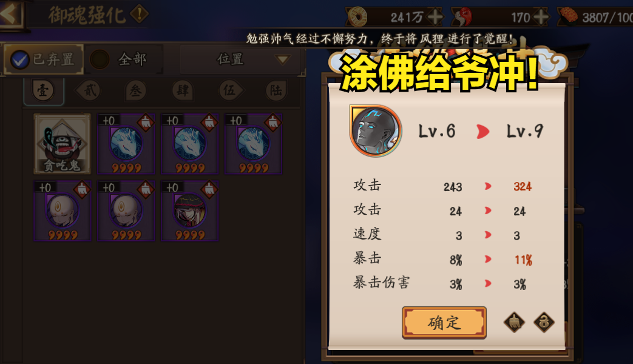This screenshot has height=364, width=633.
Task: Add gold coins with the plus icon
Action: pos(435,18)
